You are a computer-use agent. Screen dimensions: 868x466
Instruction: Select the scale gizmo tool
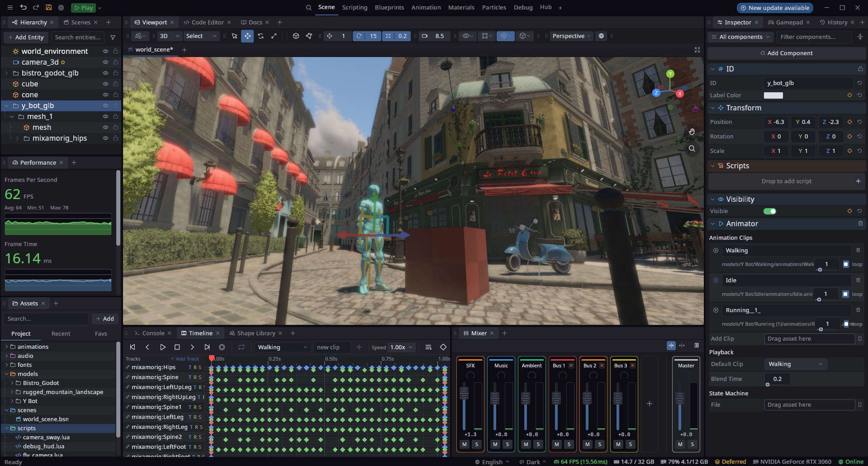(x=274, y=36)
